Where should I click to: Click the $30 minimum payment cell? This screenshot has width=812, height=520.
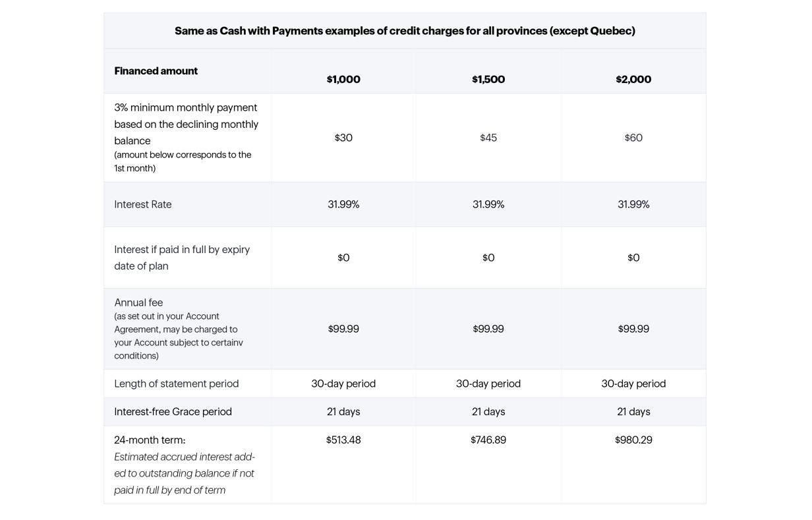coord(343,138)
